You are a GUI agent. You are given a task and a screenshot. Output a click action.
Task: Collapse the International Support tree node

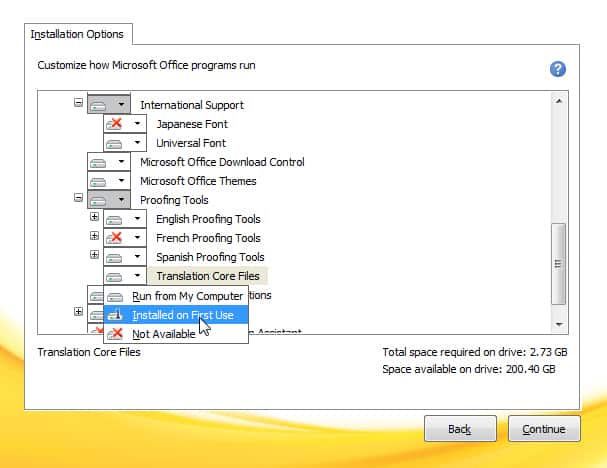pos(78,103)
